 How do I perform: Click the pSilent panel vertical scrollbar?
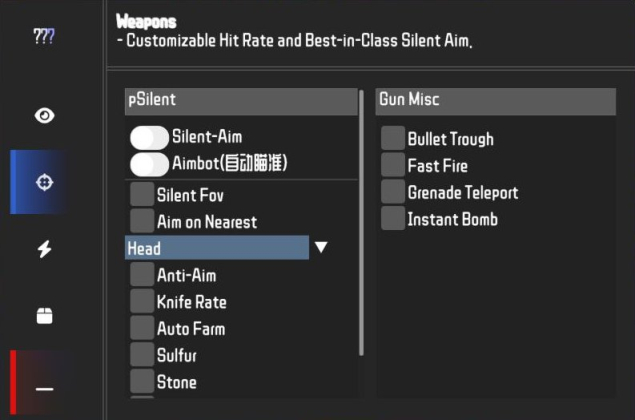361,223
